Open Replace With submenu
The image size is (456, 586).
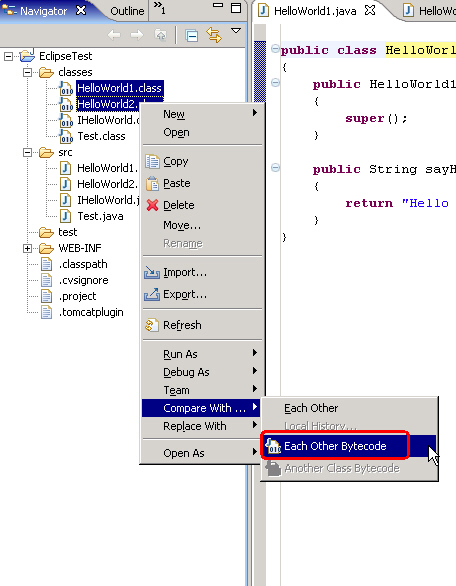(202, 426)
